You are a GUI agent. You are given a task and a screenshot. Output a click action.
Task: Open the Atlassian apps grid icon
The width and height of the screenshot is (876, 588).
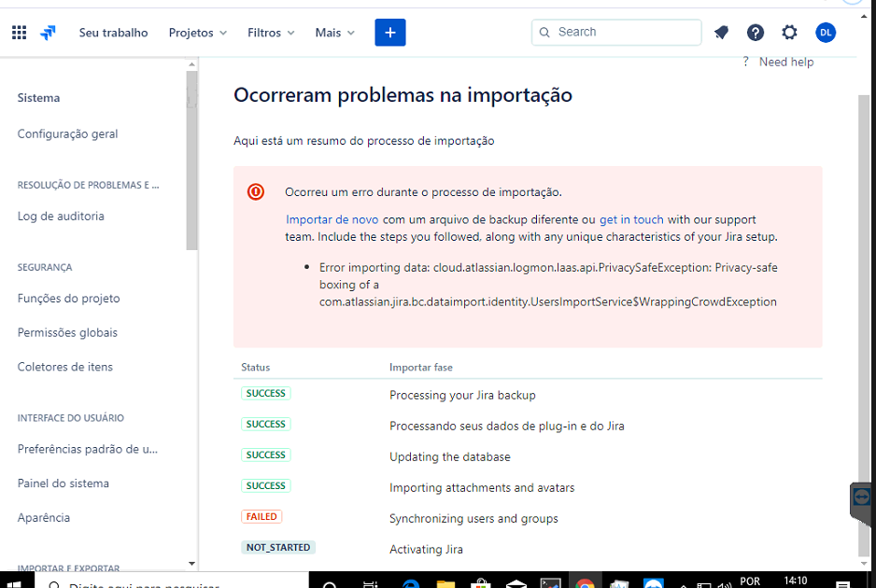[x=18, y=32]
